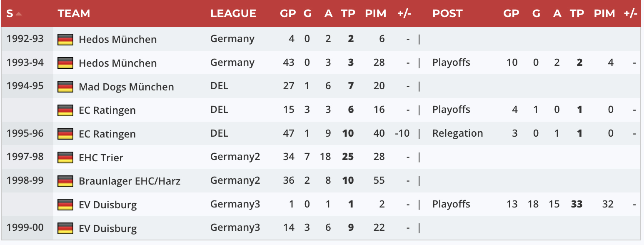Click the flag icon in the 1993-94 row
The height and width of the screenshot is (245, 644).
pos(65,63)
